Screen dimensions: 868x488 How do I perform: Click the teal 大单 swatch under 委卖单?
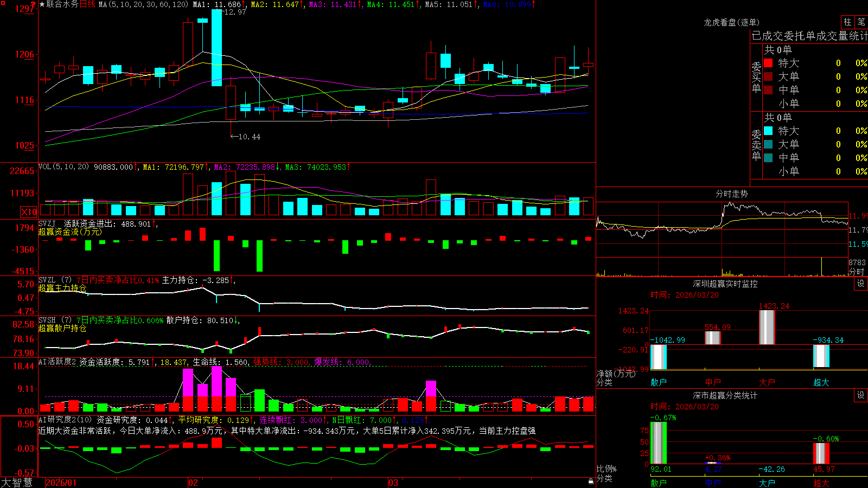768,144
